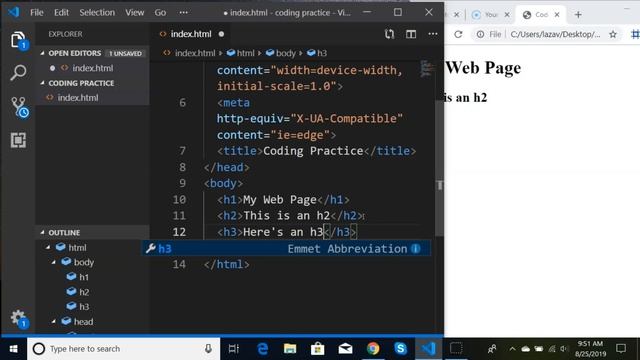
Task: Launch Microsoft Edge from taskbar
Action: coord(262,349)
